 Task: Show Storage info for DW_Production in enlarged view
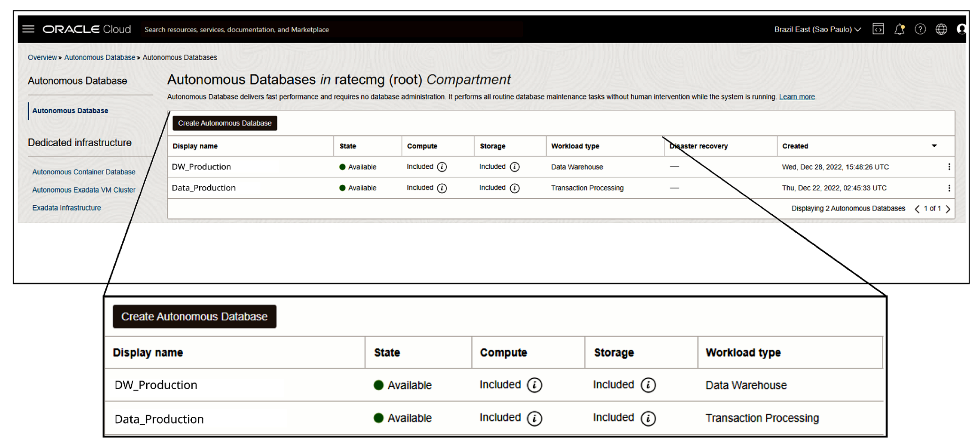point(648,385)
